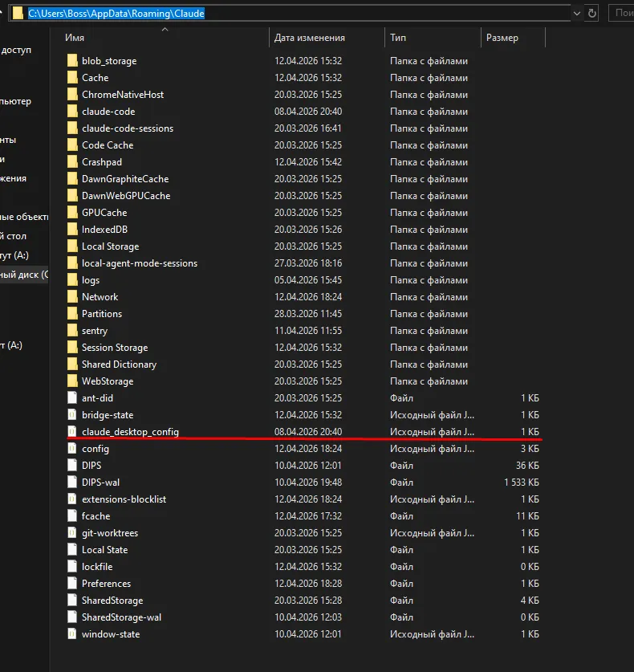Select the Shared Dictionary folder name
This screenshot has width=634, height=672.
click(119, 365)
